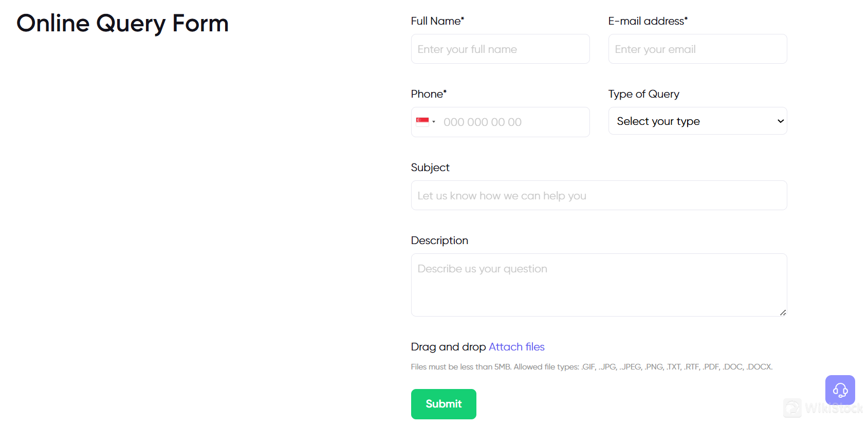
Task: Click the E-mail address label
Action: point(647,21)
